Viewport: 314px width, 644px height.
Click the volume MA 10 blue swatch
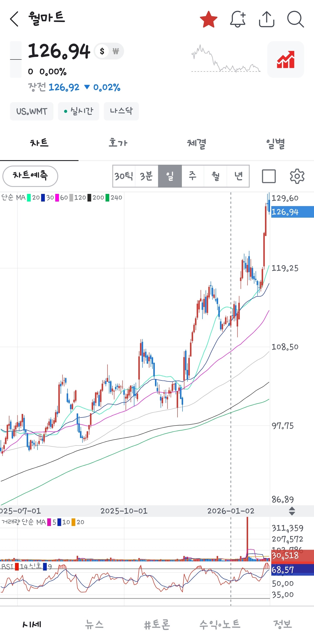point(59,522)
